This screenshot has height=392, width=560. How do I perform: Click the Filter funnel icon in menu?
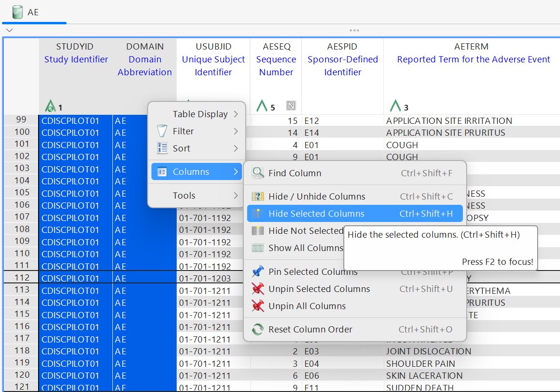[162, 131]
